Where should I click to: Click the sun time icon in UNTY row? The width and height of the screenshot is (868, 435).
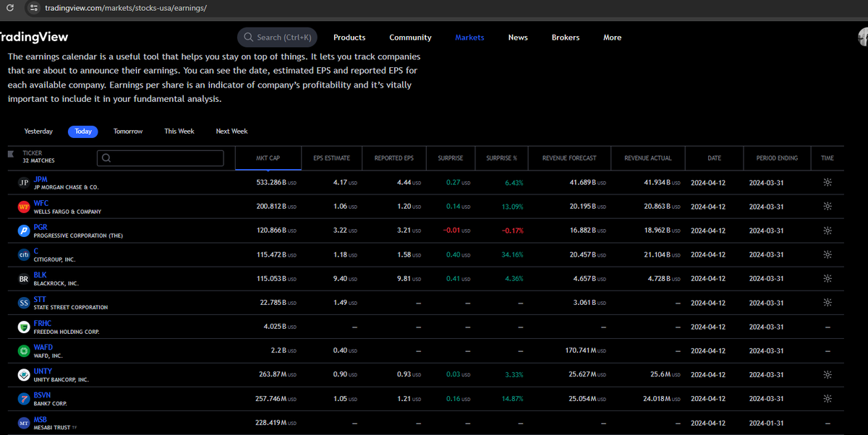pyautogui.click(x=827, y=374)
